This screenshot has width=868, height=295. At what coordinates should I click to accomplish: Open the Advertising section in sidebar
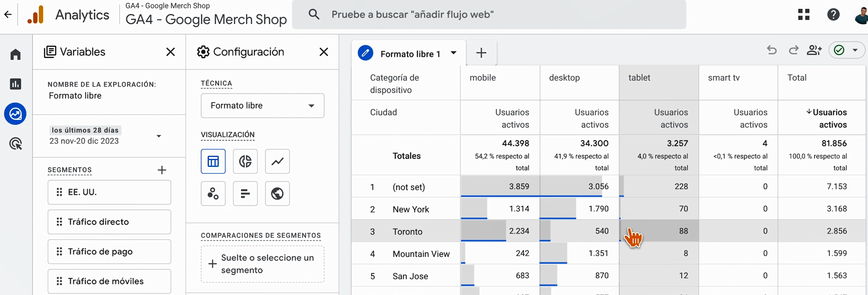click(16, 144)
